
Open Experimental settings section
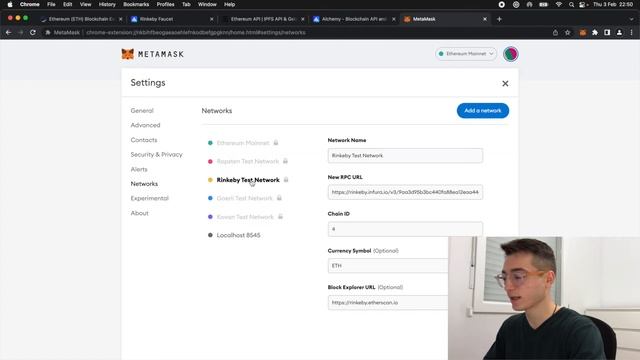(149, 198)
